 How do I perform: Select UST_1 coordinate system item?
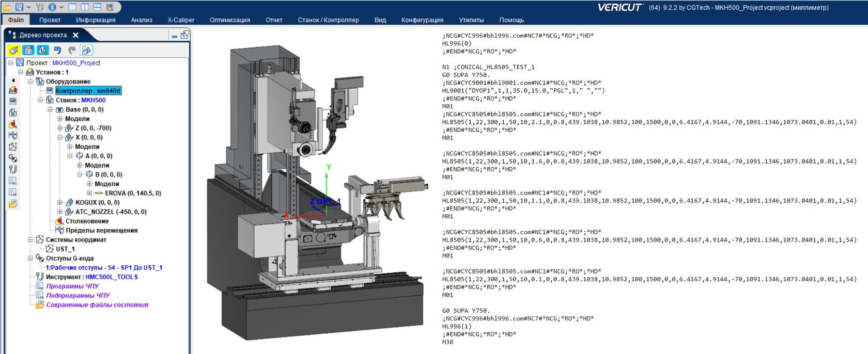(65, 249)
